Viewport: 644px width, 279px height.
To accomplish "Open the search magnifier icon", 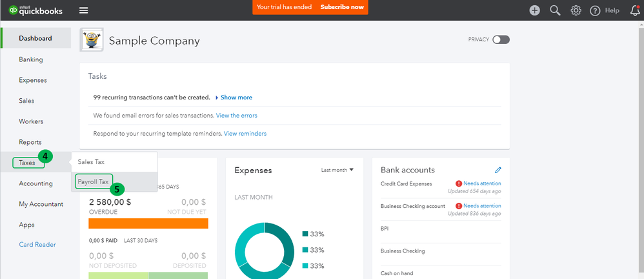I will click(556, 10).
